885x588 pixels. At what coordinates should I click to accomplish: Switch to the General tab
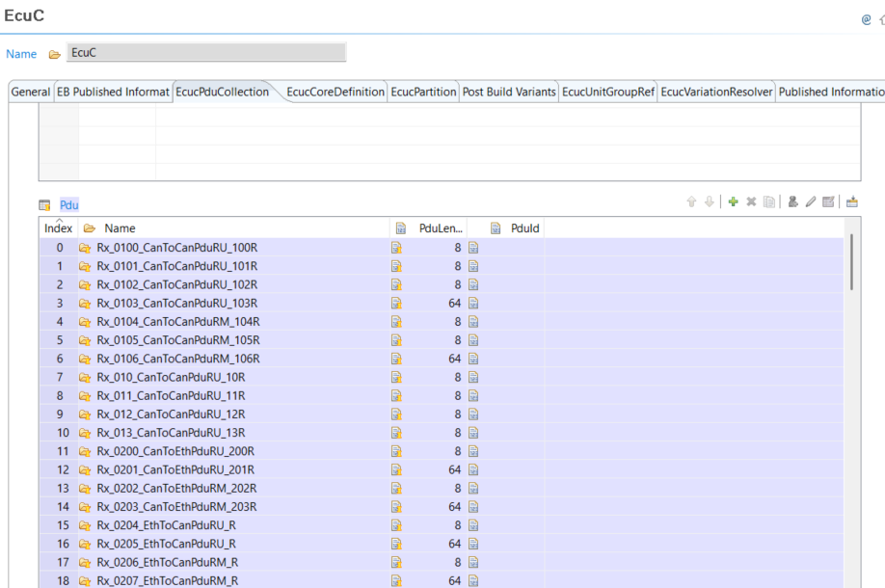[30, 93]
